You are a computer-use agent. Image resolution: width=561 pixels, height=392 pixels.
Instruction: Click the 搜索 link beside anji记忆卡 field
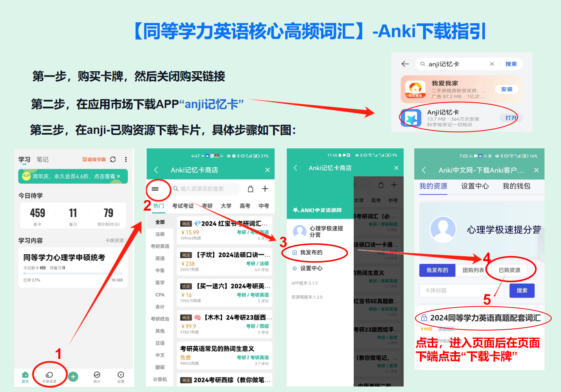(511, 64)
